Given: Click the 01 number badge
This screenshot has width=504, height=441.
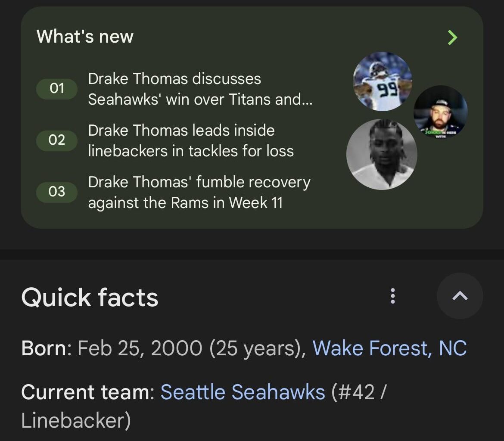Looking at the screenshot, I should [56, 89].
